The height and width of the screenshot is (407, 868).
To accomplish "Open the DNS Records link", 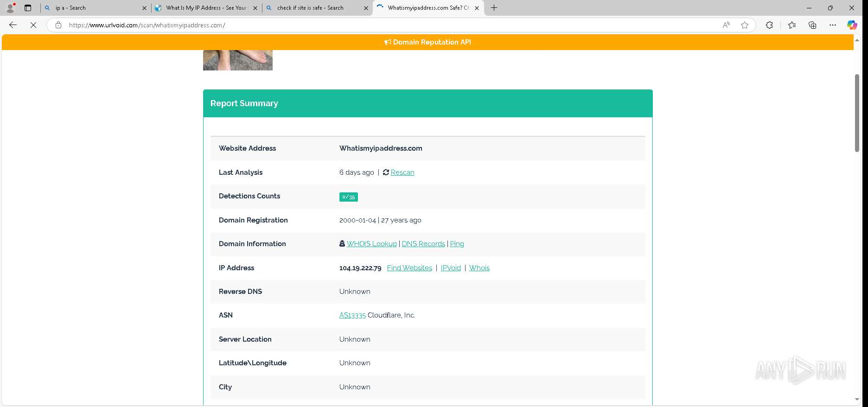I will point(423,244).
